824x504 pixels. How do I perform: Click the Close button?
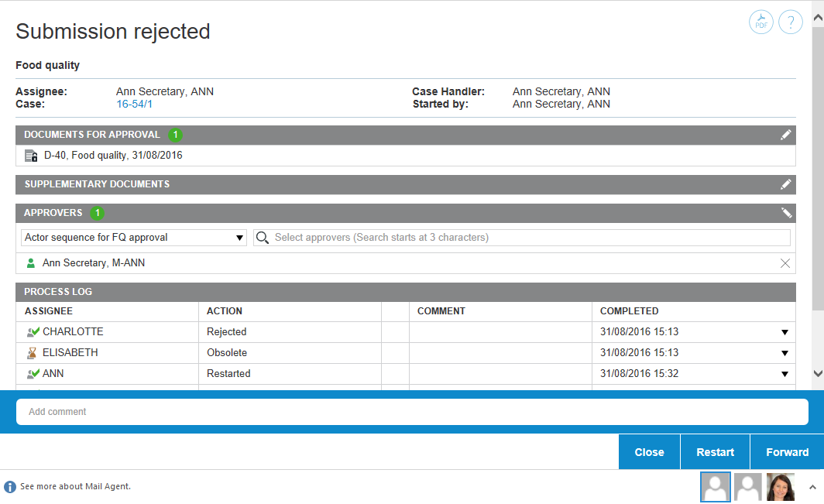point(649,452)
